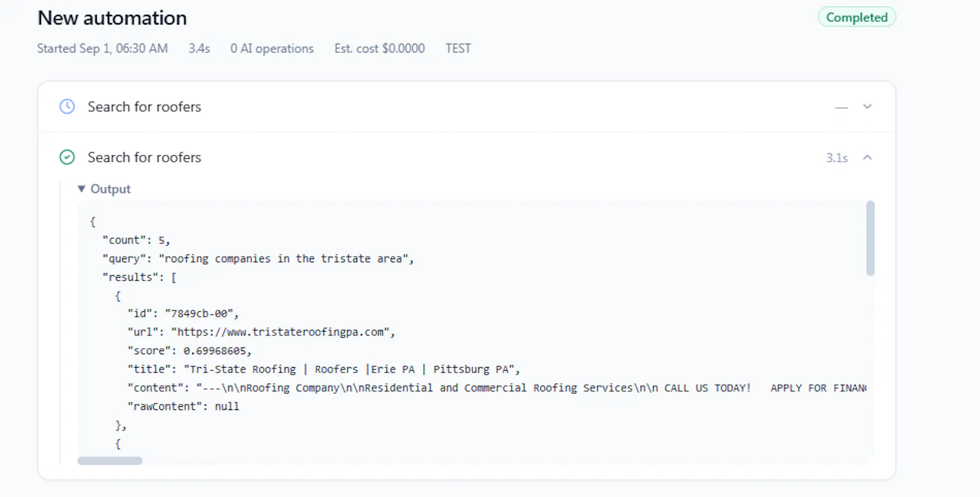Click the New automation title
980x497 pixels.
112,18
